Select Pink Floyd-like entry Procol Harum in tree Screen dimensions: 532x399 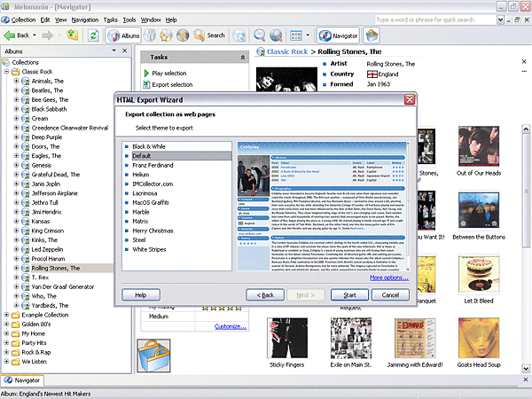pos(48,259)
